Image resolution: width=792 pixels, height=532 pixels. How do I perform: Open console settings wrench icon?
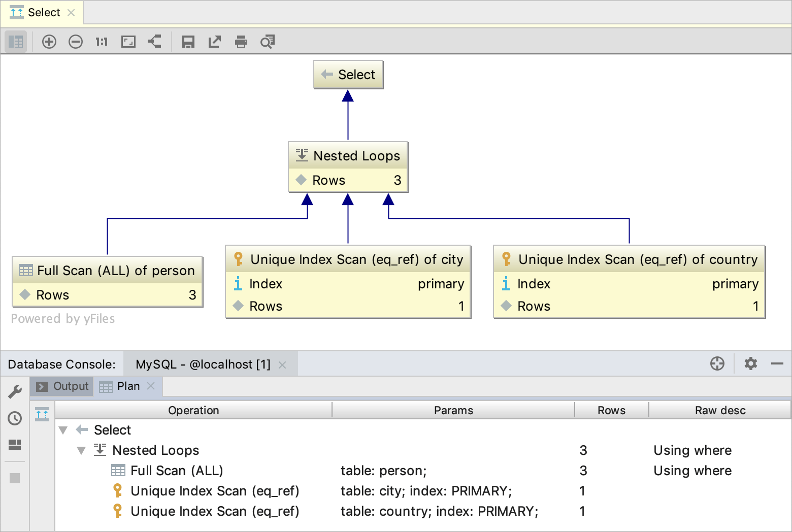click(x=15, y=391)
